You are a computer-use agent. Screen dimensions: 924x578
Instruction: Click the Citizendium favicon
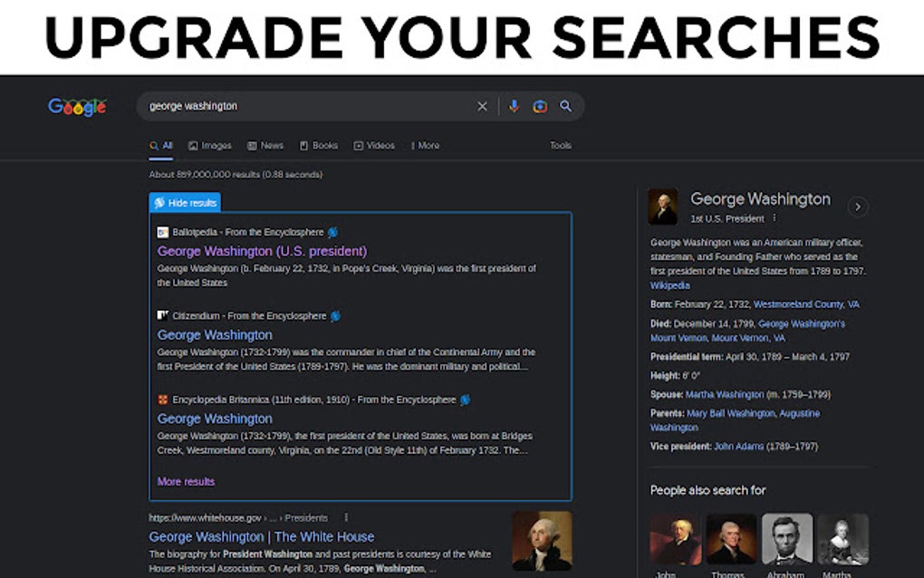162,315
